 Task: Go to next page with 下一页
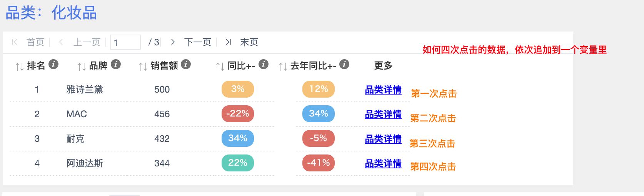(198, 42)
